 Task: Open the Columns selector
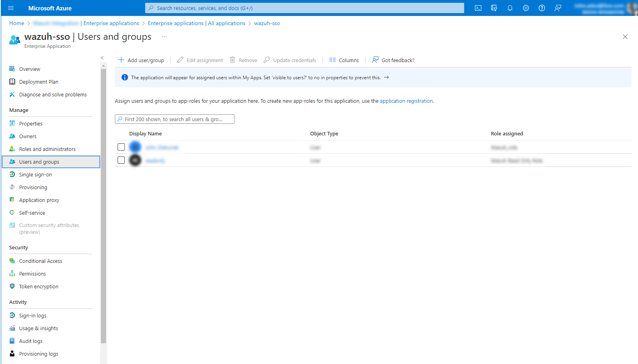344,60
